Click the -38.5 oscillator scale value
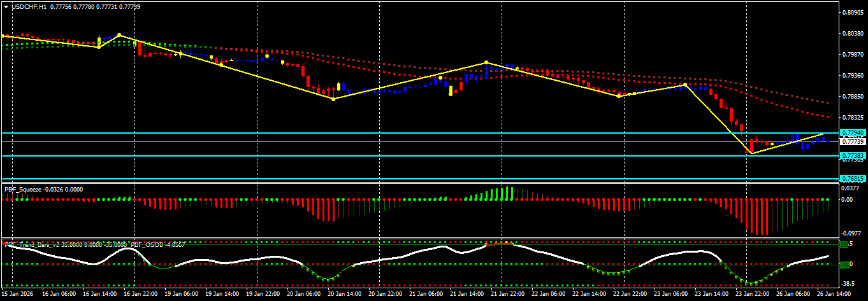Screen dimensions: 868x301 pyautogui.click(x=849, y=283)
